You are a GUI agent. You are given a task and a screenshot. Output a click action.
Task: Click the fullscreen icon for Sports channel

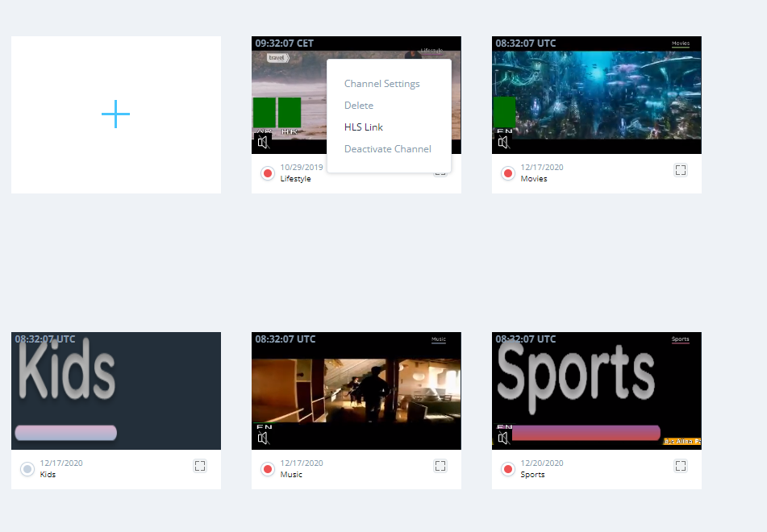[x=680, y=466]
